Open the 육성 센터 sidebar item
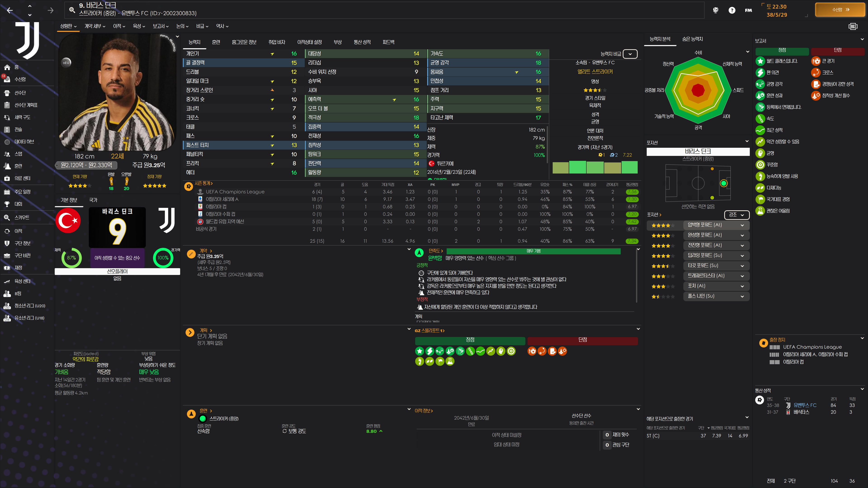This screenshot has width=868, height=488. click(22, 281)
